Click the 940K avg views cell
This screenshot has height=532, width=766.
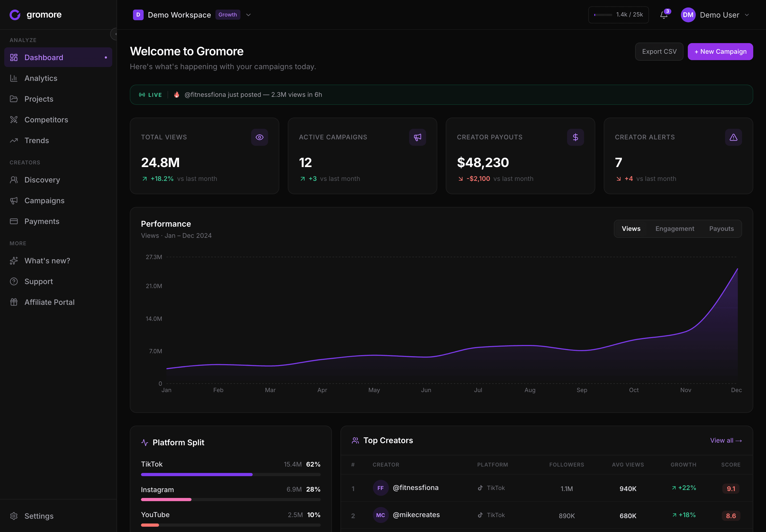tap(628, 489)
